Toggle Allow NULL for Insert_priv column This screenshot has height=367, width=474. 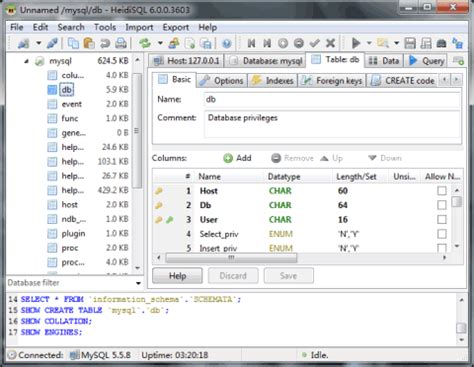coord(442,248)
